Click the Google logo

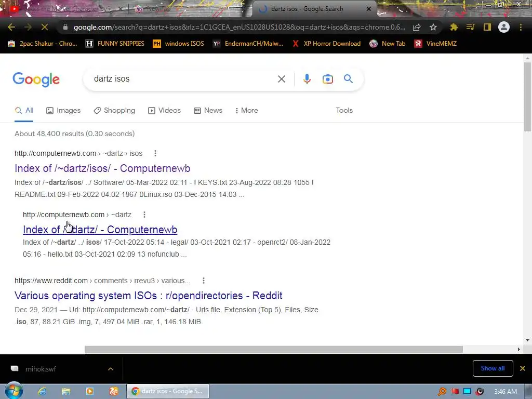36,79
